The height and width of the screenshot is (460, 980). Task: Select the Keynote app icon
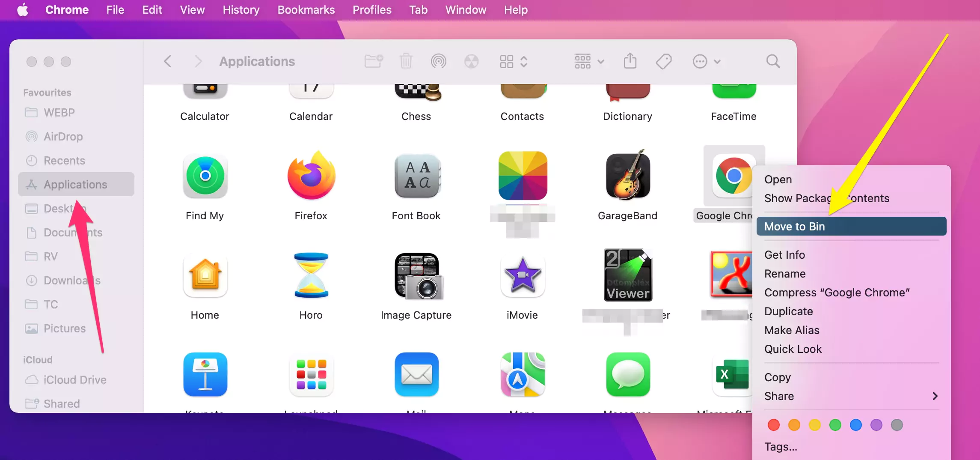click(x=205, y=375)
